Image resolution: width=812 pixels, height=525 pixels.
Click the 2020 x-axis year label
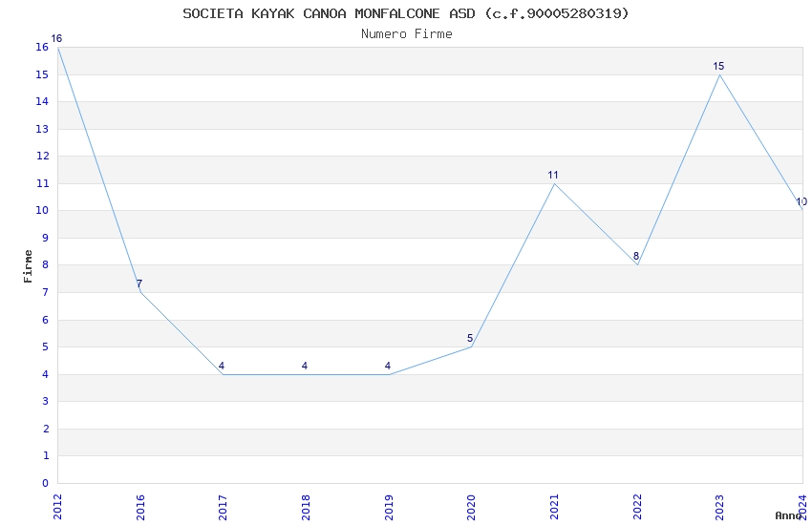(x=471, y=507)
